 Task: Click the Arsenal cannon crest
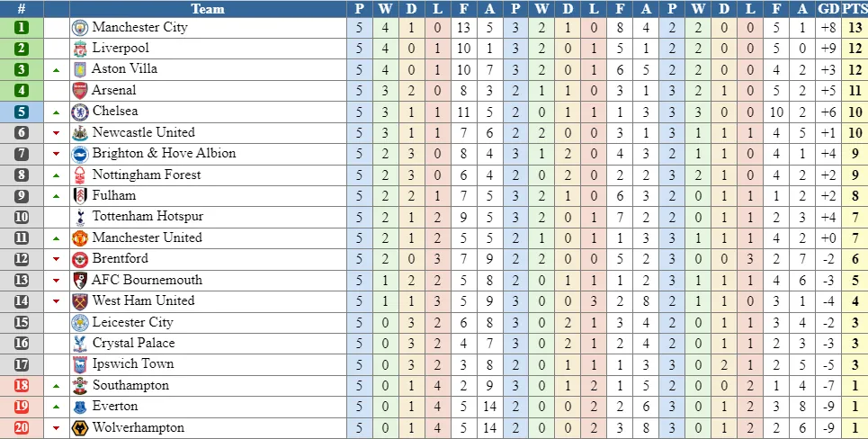[80, 90]
